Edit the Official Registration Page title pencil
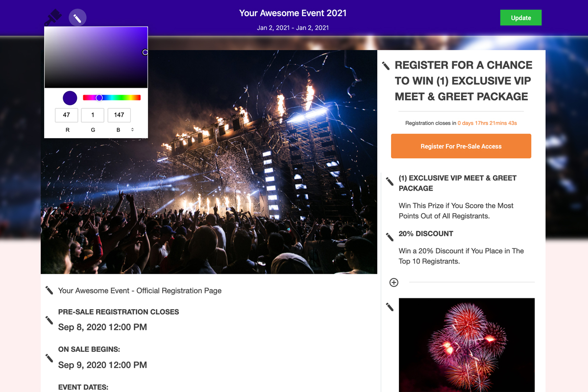The width and height of the screenshot is (588, 392). point(49,291)
